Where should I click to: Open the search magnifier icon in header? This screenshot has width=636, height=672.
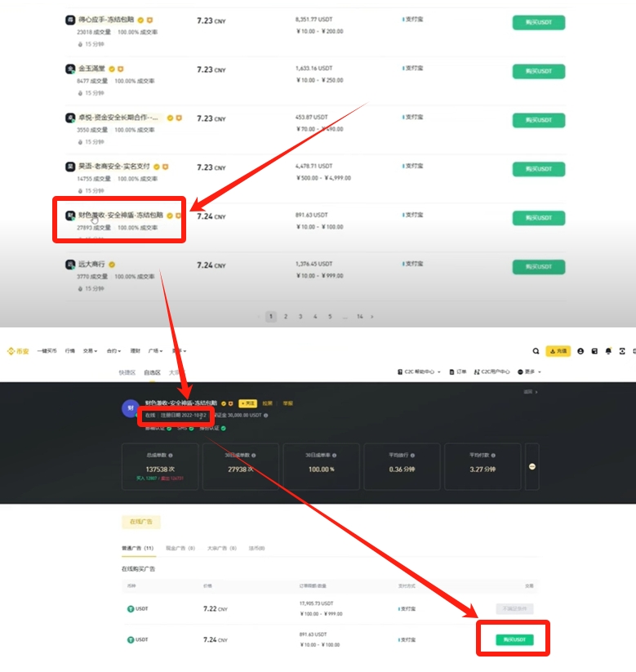click(x=536, y=351)
